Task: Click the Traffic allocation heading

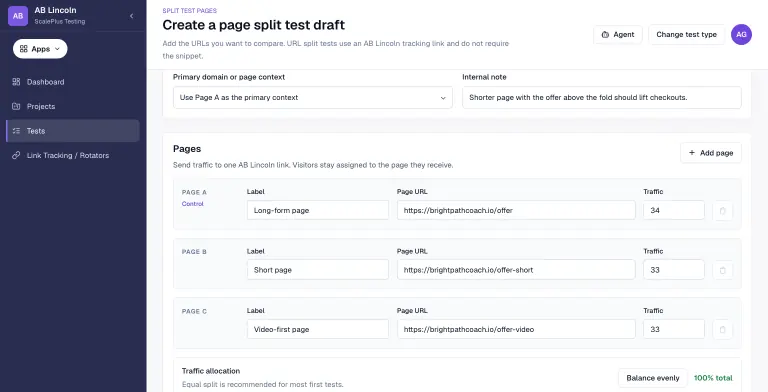Action: tap(211, 371)
